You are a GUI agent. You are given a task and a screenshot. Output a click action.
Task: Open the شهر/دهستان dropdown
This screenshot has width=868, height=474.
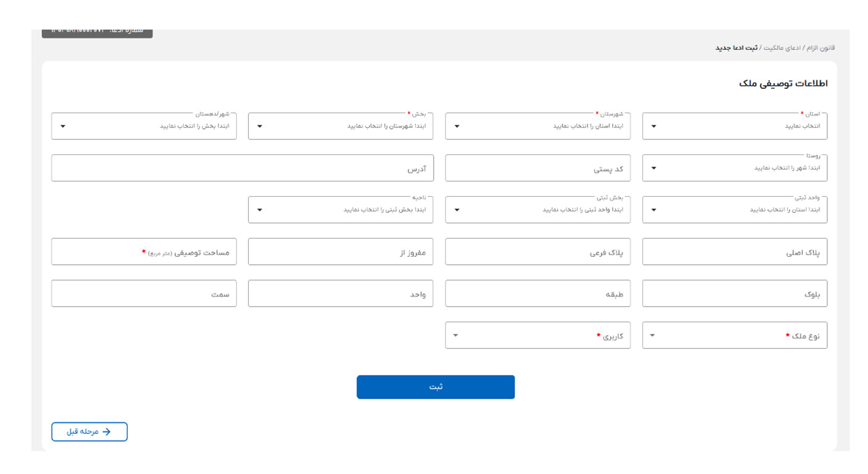coord(144,126)
